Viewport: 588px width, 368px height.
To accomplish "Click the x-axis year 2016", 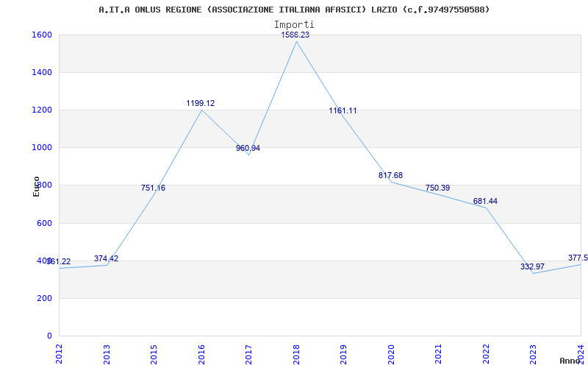I will [x=201, y=354].
